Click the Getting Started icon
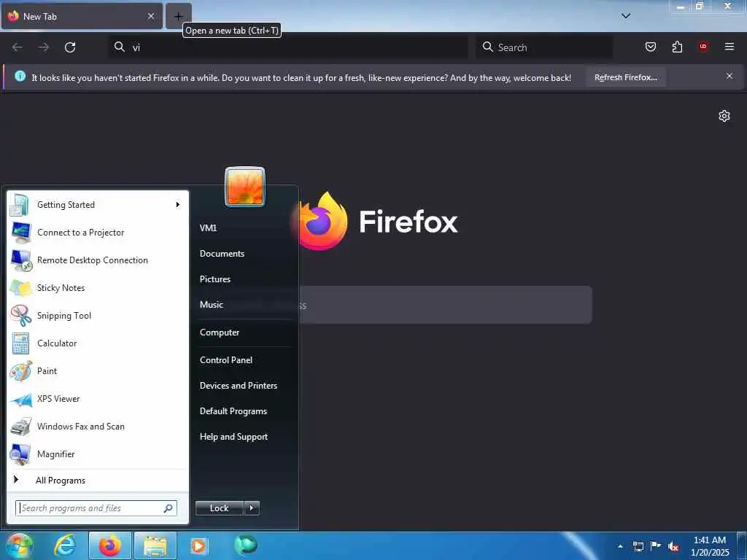The image size is (747, 560). 20,205
